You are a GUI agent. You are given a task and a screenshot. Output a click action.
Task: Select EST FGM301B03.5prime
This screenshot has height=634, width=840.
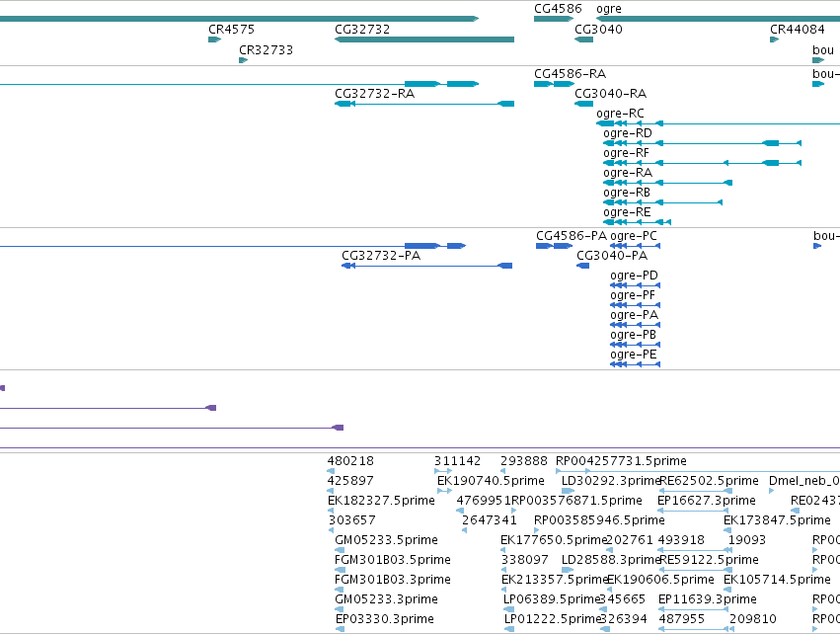click(393, 560)
